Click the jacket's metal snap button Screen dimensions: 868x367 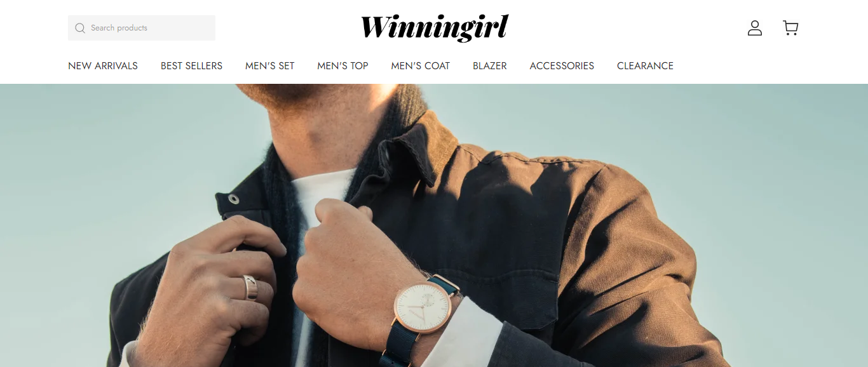click(234, 199)
